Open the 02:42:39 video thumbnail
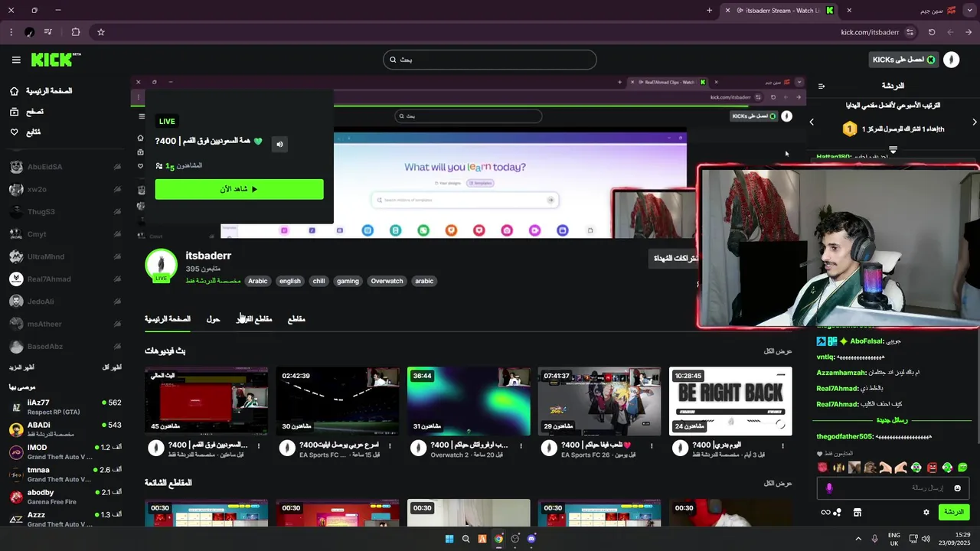The width and height of the screenshot is (980, 551). tap(338, 401)
